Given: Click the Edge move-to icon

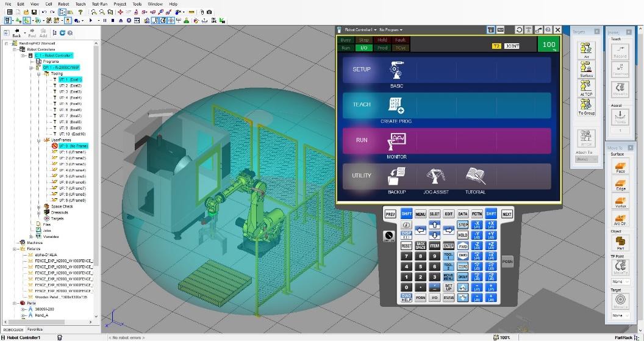Looking at the screenshot, I should click(620, 184).
